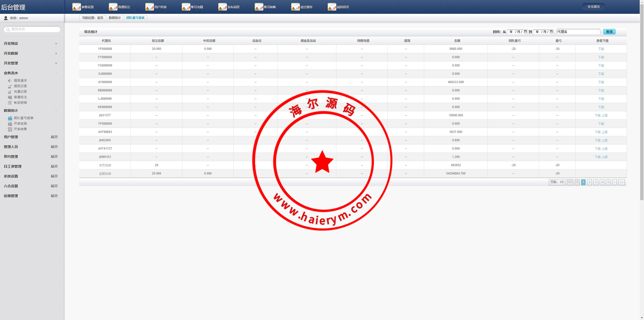This screenshot has height=320, width=644.
Task: Click 数据统计 breadcrumb item
Action: click(114, 18)
